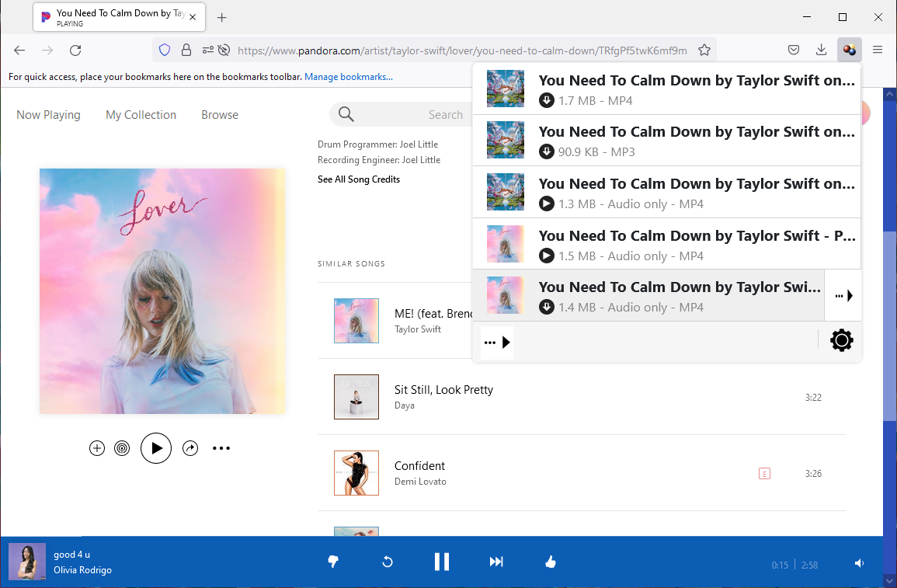Skip to next track in player bar
This screenshot has width=897, height=588.
click(496, 562)
